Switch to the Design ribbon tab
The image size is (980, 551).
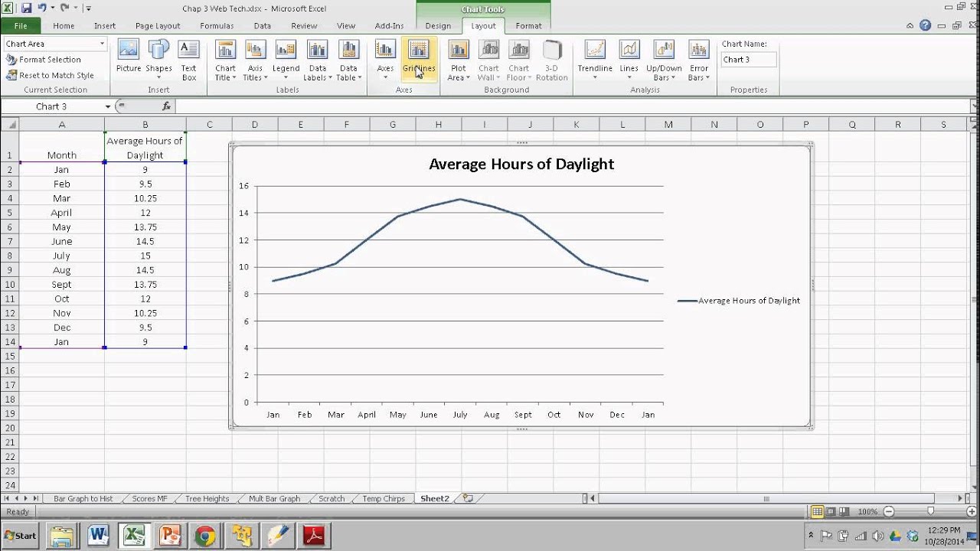(438, 26)
